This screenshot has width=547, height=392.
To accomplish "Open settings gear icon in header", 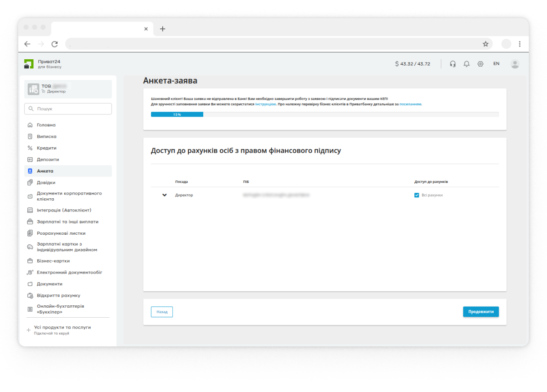I will 480,64.
